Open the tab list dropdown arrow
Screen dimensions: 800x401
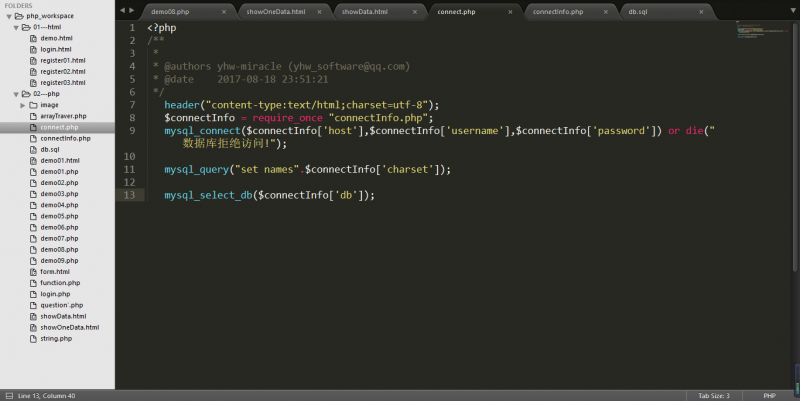[789, 11]
